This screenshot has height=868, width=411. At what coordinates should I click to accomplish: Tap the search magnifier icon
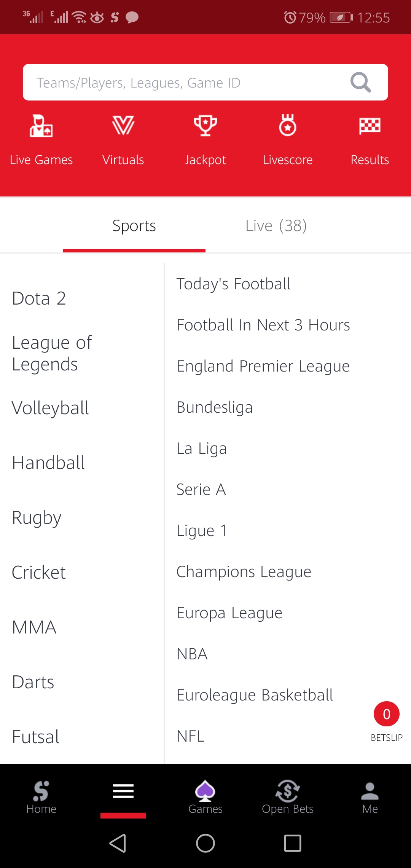(x=360, y=82)
